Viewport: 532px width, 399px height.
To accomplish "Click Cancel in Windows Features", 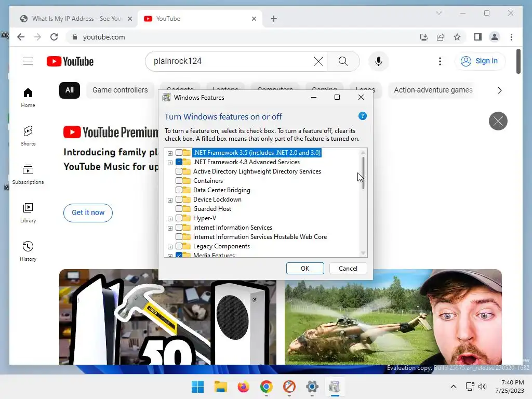I will 348,269.
